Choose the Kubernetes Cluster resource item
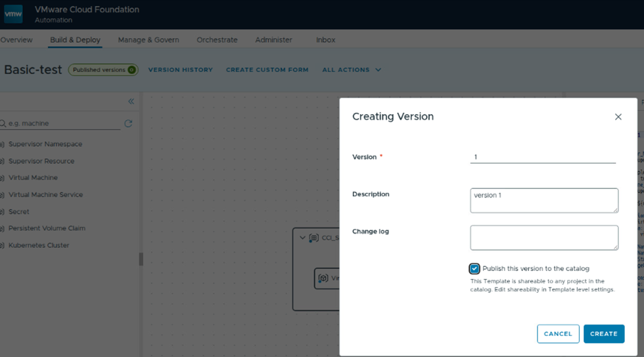 click(38, 245)
